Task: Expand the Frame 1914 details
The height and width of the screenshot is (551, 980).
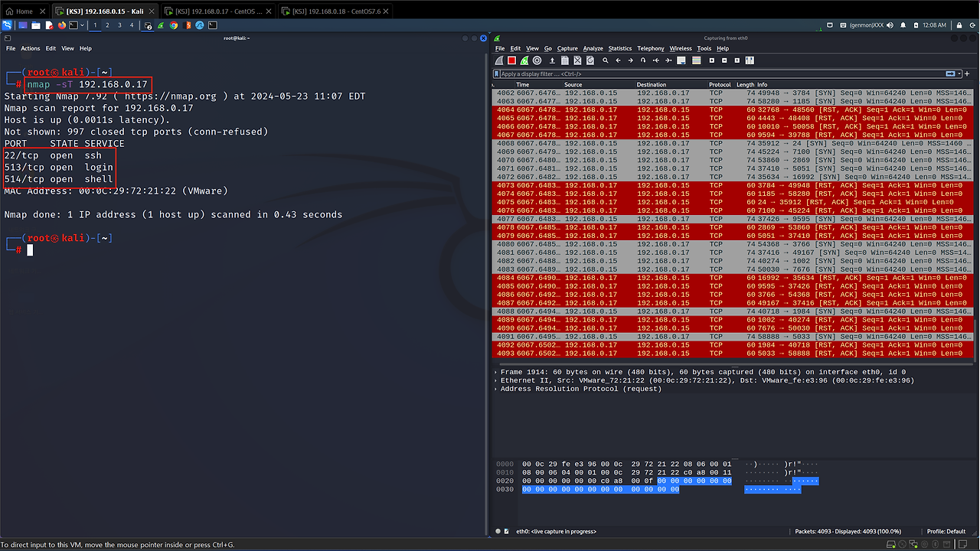Action: (496, 372)
